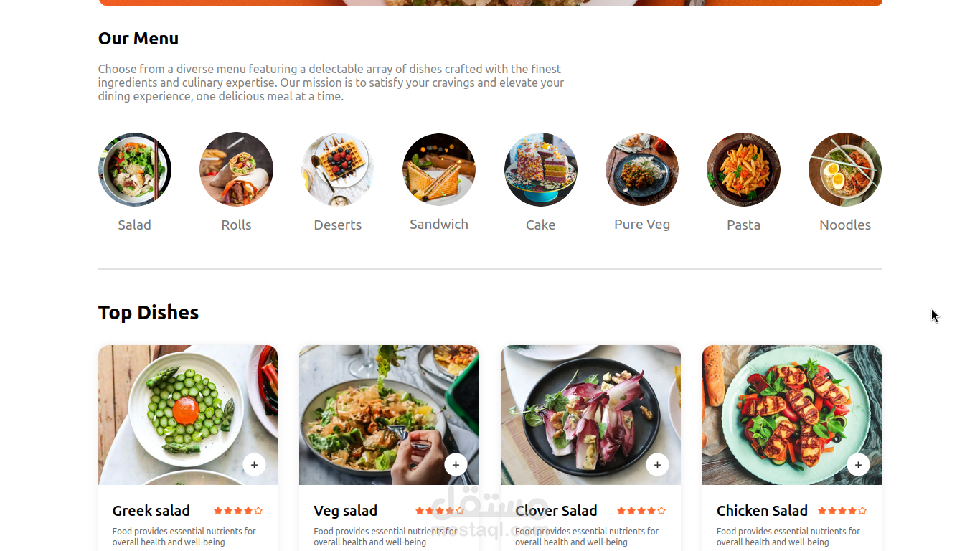Choose the Cake category circle image
Image resolution: width=980 pixels, height=551 pixels.
(541, 169)
